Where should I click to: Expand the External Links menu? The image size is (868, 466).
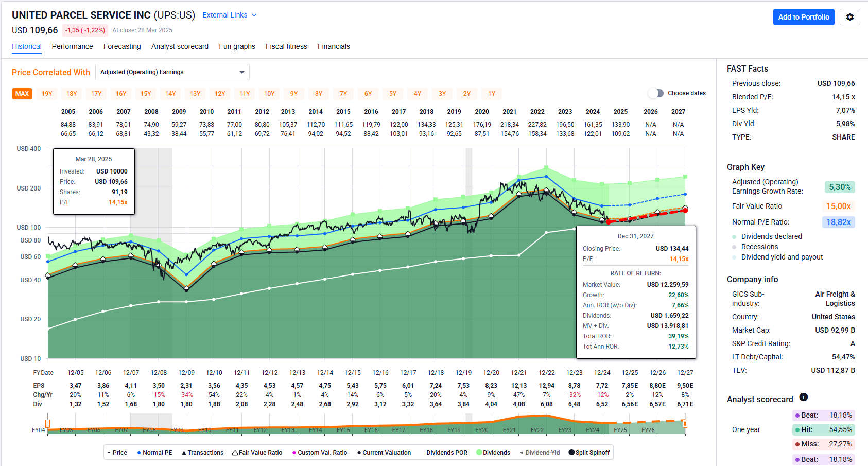pos(229,15)
